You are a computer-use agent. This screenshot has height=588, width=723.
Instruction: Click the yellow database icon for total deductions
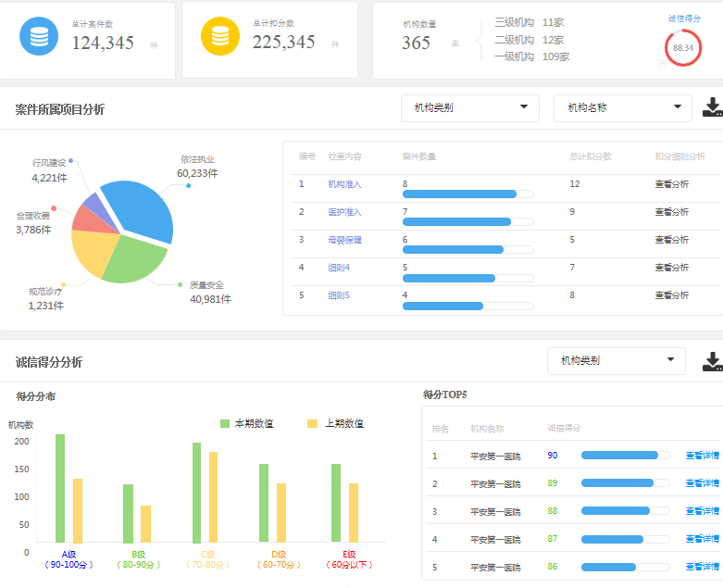219,36
